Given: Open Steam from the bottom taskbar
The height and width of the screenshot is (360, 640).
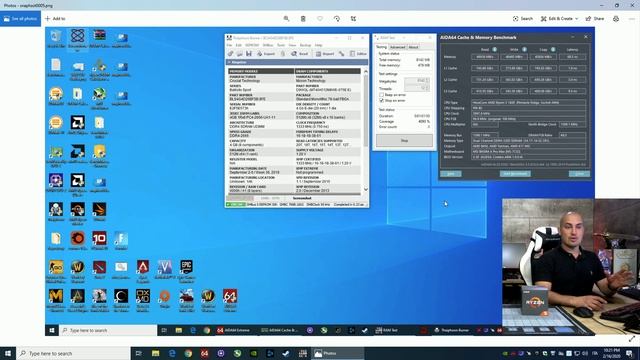Looking at the screenshot, I should (x=286, y=353).
